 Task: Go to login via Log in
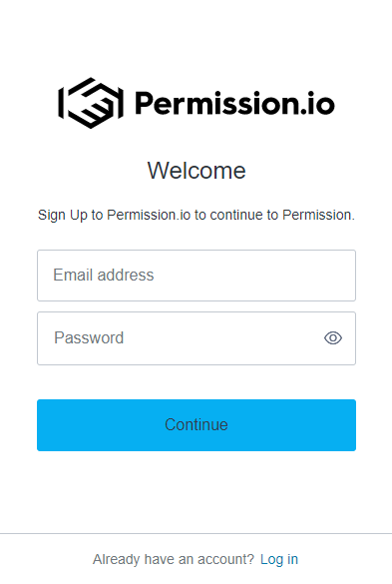[279, 559]
